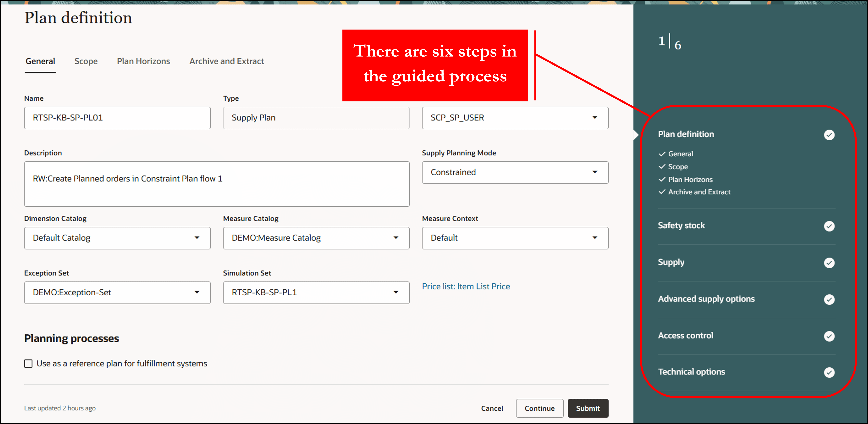The height and width of the screenshot is (424, 868).
Task: Click the Plan definition step checkmark icon
Action: click(x=829, y=135)
